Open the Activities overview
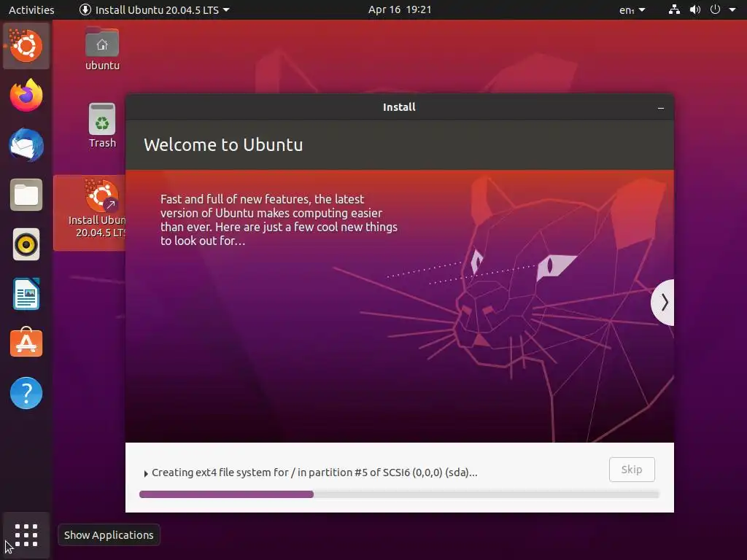Viewport: 747px width, 560px height. tap(31, 9)
